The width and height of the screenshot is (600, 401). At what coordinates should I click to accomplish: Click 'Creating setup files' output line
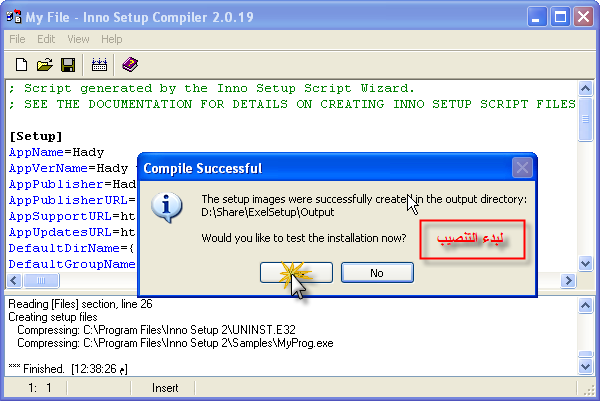(53, 317)
